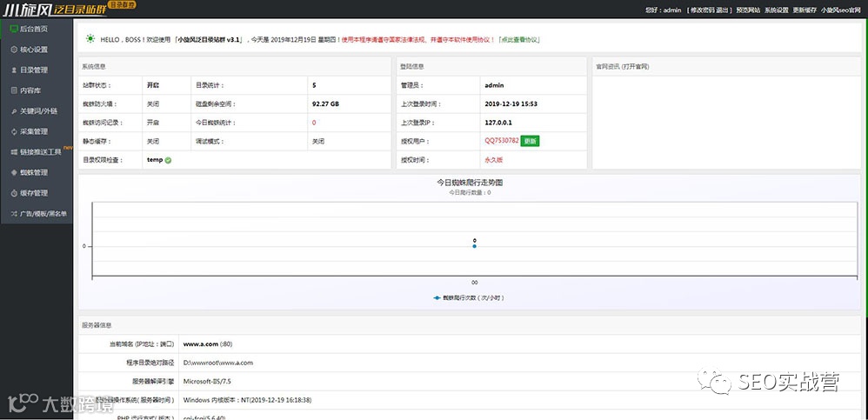This screenshot has height=420, width=868.
Task: Open 采集管理 from the sidebar
Action: pos(36,131)
